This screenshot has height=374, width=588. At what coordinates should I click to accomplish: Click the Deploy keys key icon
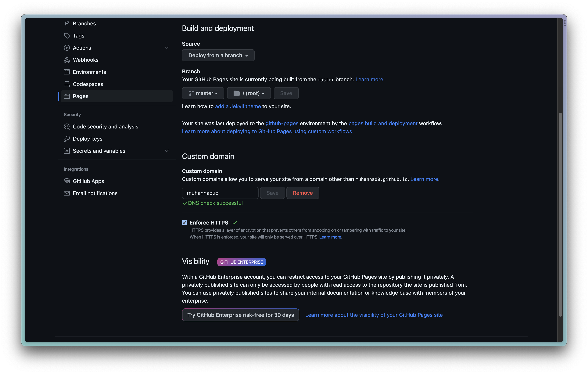tap(67, 139)
